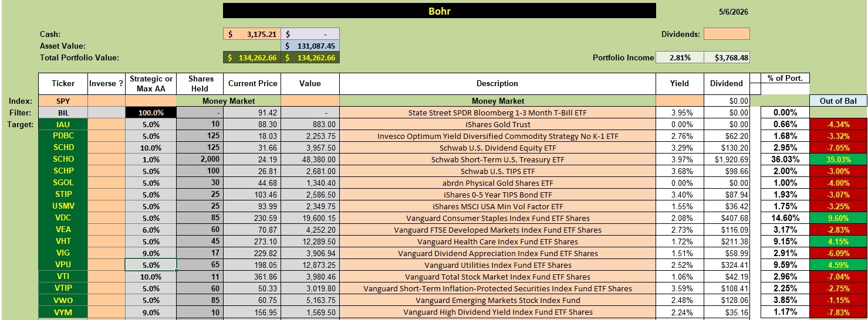Select the $3,768.48 portfolio income amount
The width and height of the screenshot is (868, 320).
click(727, 57)
